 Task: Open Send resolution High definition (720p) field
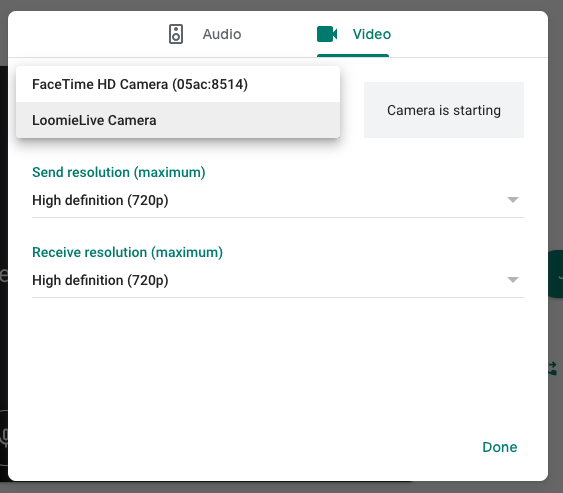point(278,200)
